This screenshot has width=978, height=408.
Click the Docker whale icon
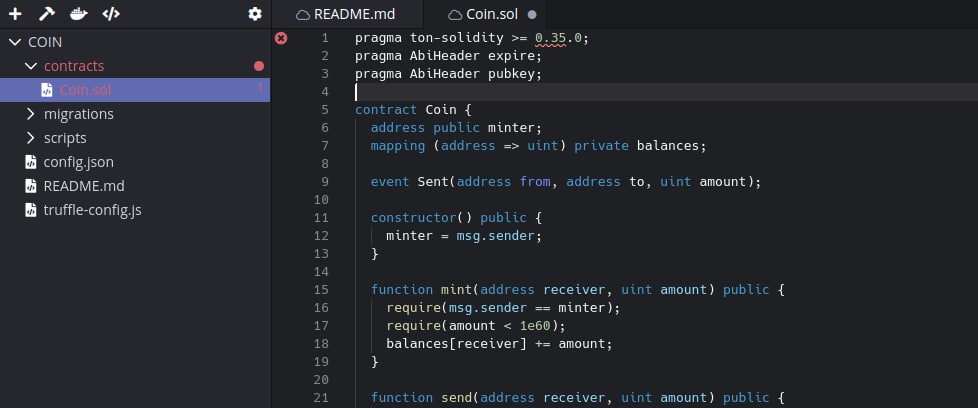click(79, 14)
